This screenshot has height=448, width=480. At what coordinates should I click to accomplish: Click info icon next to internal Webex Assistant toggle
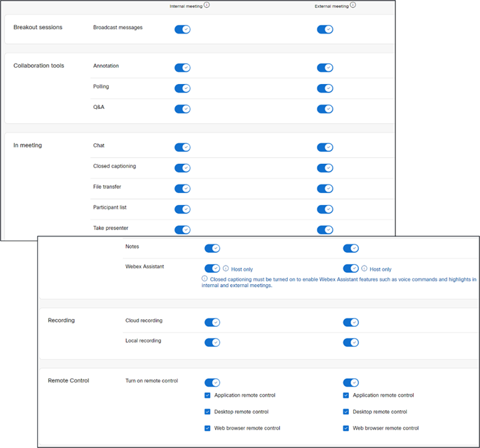pos(226,269)
